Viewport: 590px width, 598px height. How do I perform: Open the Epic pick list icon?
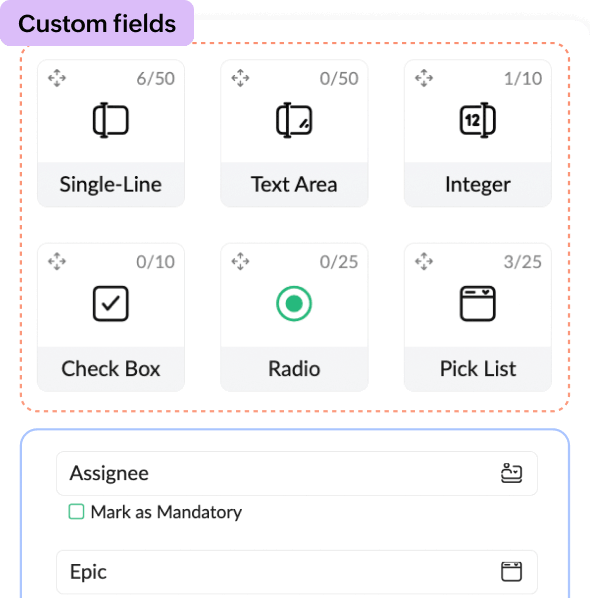coord(511,572)
